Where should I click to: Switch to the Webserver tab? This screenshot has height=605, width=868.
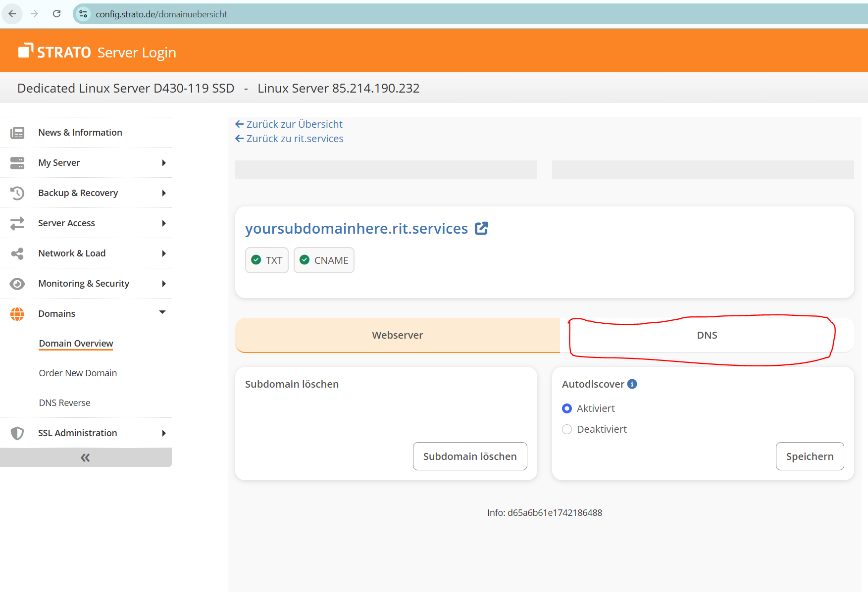pyautogui.click(x=398, y=335)
